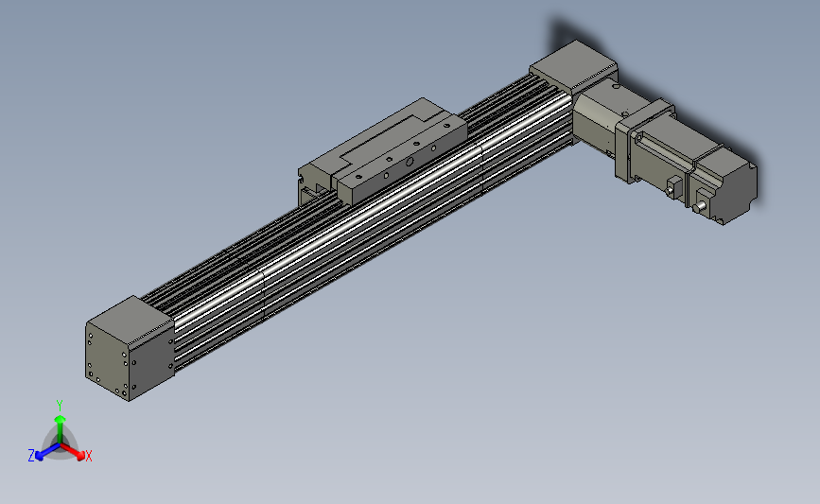Viewport: 820px width, 504px height.
Task: Click the red X axis arrow of triad
Action: 73,451
